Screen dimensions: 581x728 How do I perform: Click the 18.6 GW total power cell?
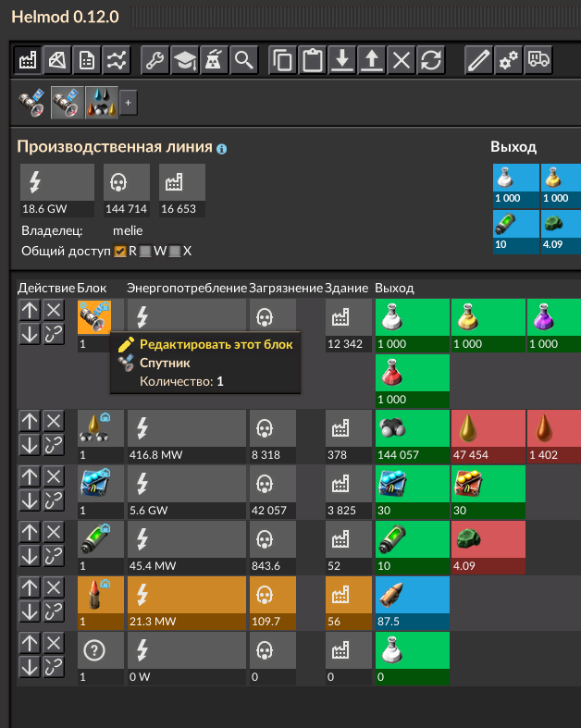pos(57,191)
